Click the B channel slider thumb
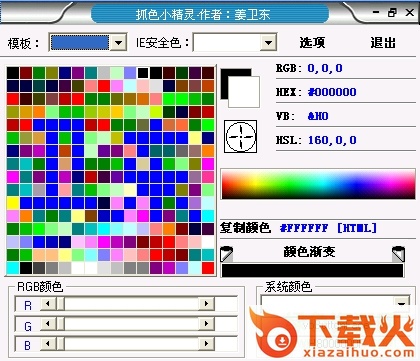The image size is (420, 361). click(60, 343)
